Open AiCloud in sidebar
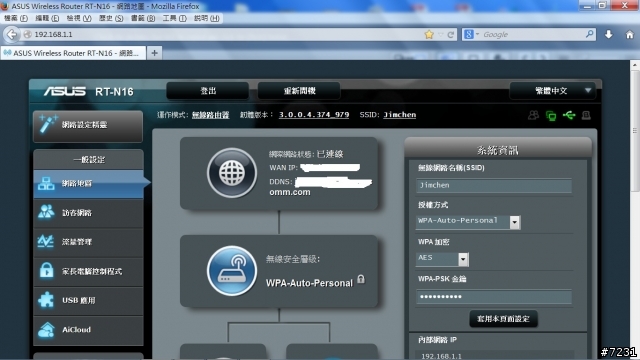 coord(88,330)
